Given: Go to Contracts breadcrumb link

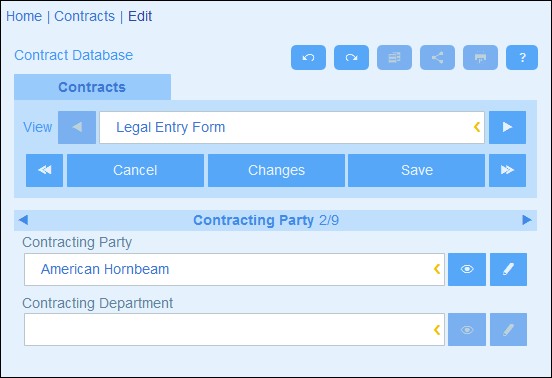Looking at the screenshot, I should 84,16.
